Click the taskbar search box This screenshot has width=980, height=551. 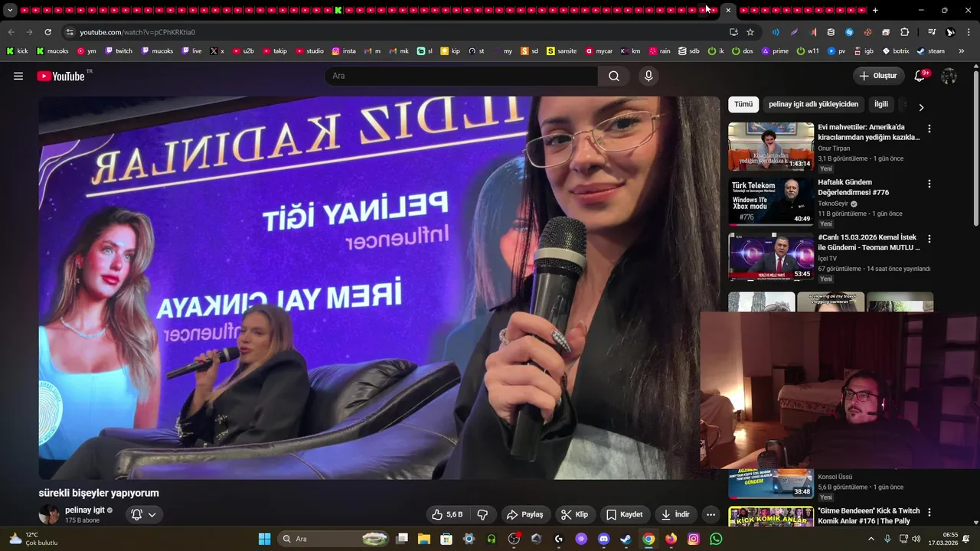[334, 539]
